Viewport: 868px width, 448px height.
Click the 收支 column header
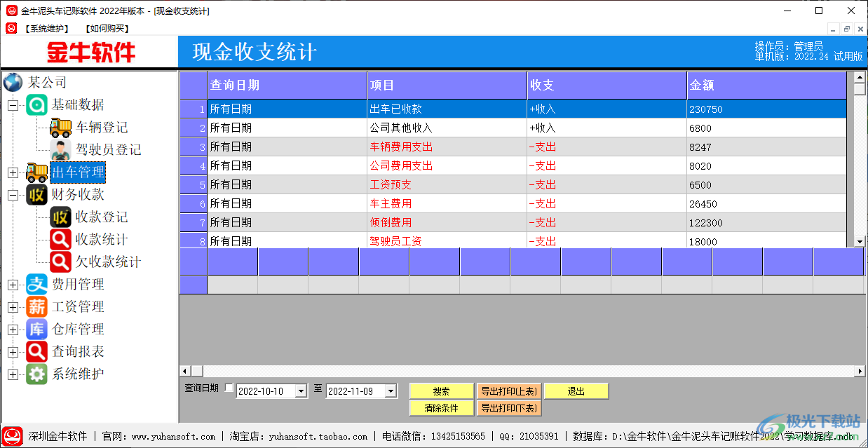point(607,86)
